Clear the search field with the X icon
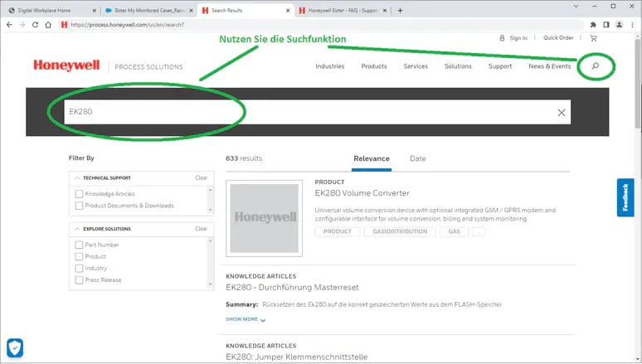The image size is (642, 364). click(x=562, y=113)
